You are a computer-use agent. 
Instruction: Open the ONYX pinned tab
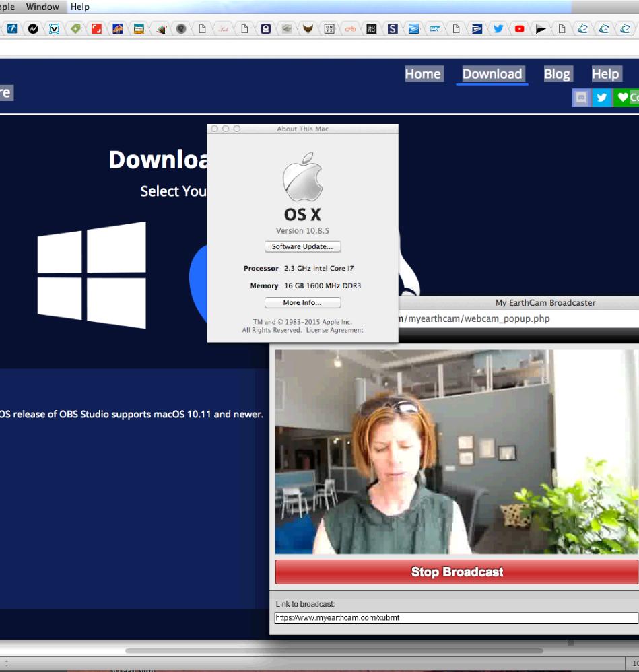pyautogui.click(x=329, y=29)
